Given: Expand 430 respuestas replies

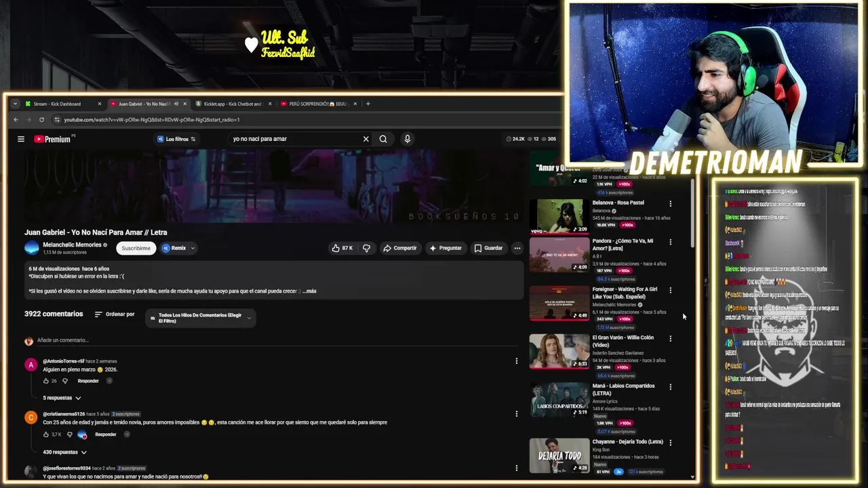Looking at the screenshot, I should pos(64,452).
